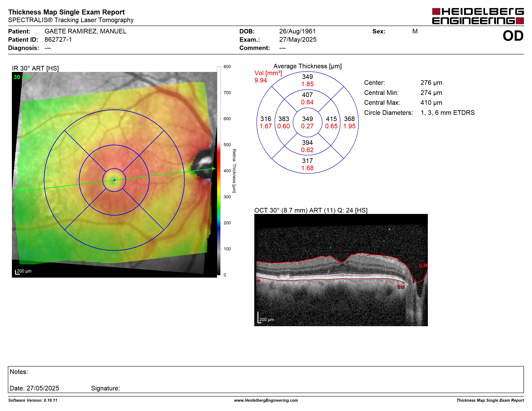Click the retina thickness color scale bar
The height and width of the screenshot is (411, 532).
pyautogui.click(x=219, y=171)
